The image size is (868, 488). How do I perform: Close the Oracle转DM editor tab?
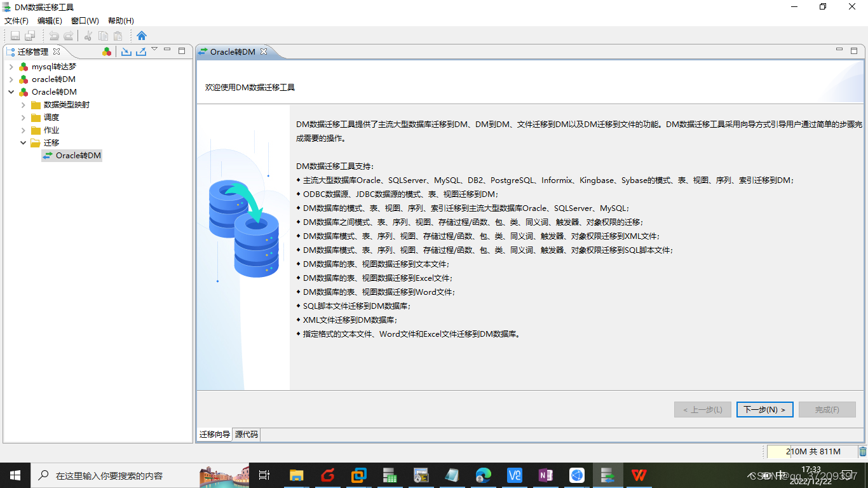tap(264, 51)
